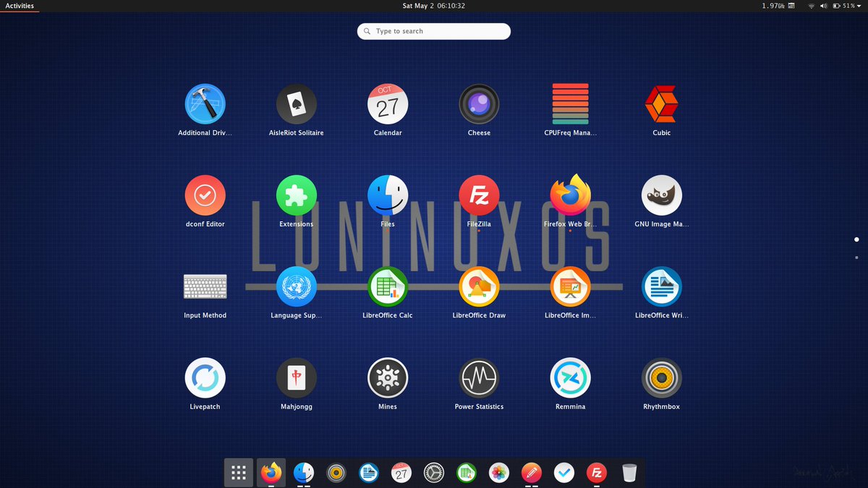This screenshot has width=868, height=488.
Task: Switch workspaces using the page indicator dot
Action: coord(856,239)
